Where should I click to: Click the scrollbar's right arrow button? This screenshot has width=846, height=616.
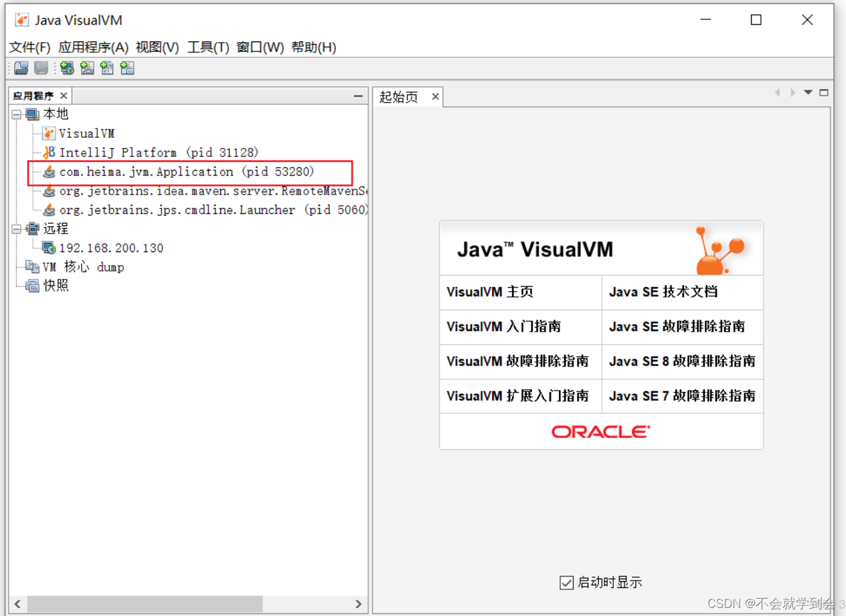[x=359, y=604]
